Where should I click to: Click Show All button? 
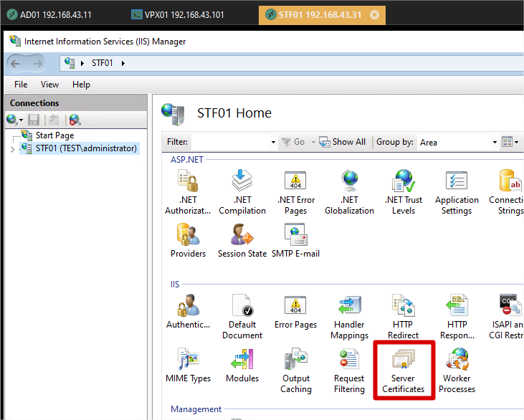(343, 142)
